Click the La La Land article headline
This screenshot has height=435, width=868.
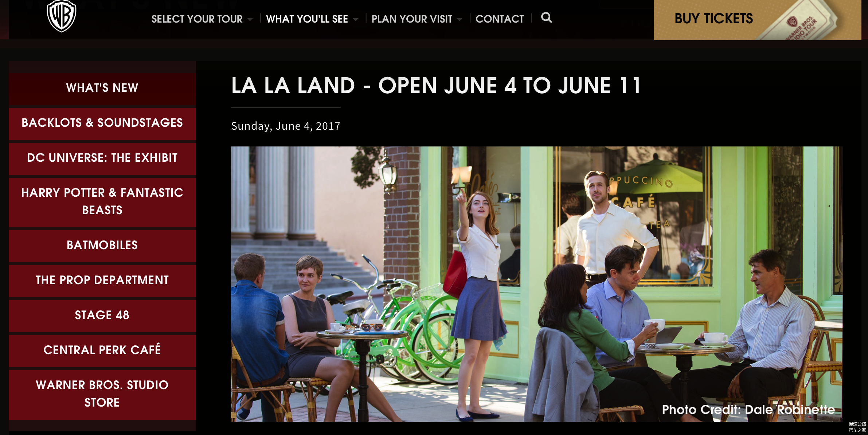[x=436, y=86]
